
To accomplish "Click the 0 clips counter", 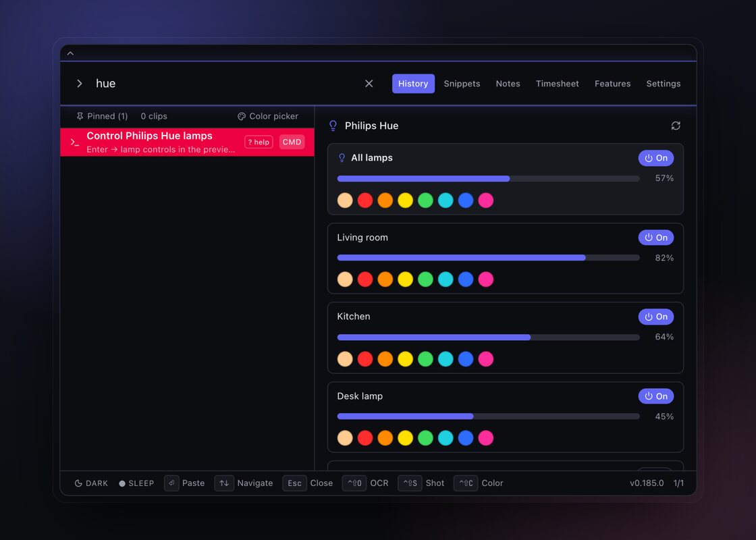I will click(154, 116).
